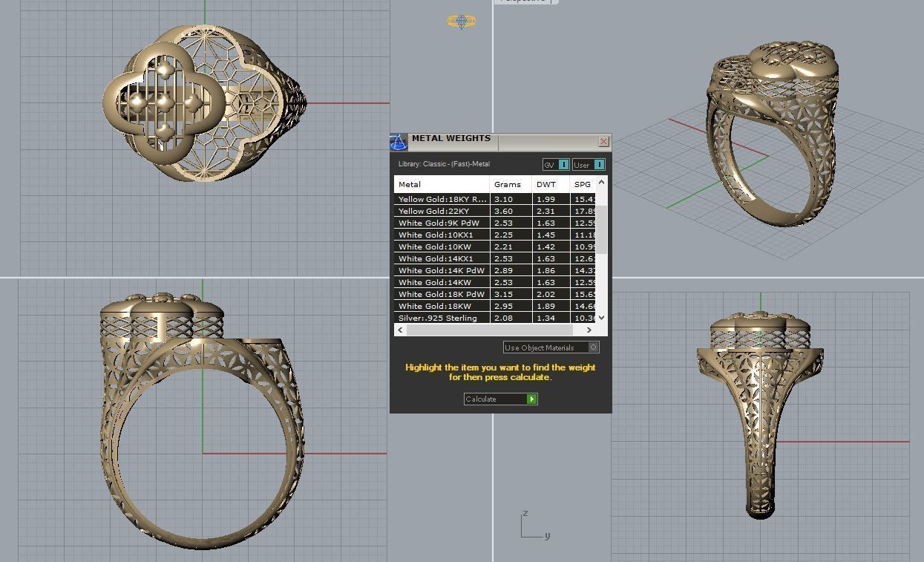Screen dimensions: 924x562
Task: Click grams value 2.89 for 14K PdW
Action: click(503, 270)
